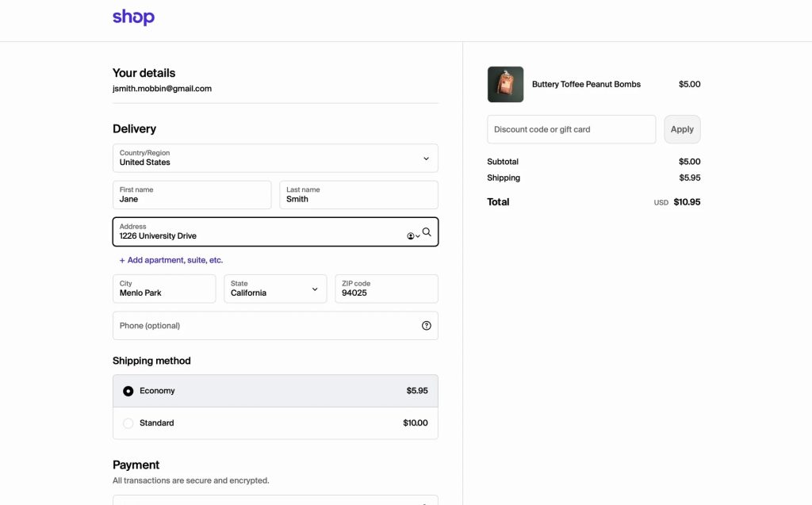Click the Phone (optional) field

click(x=275, y=325)
